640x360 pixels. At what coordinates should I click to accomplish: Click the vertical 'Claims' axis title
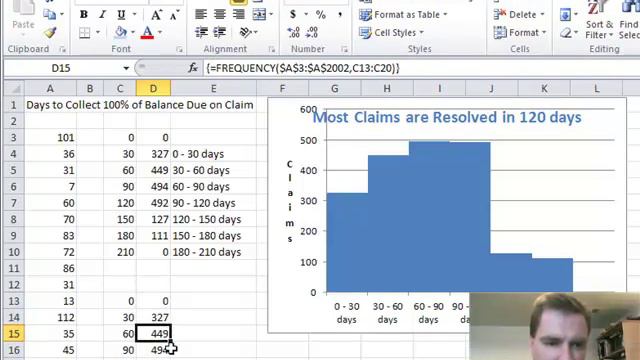coord(290,201)
